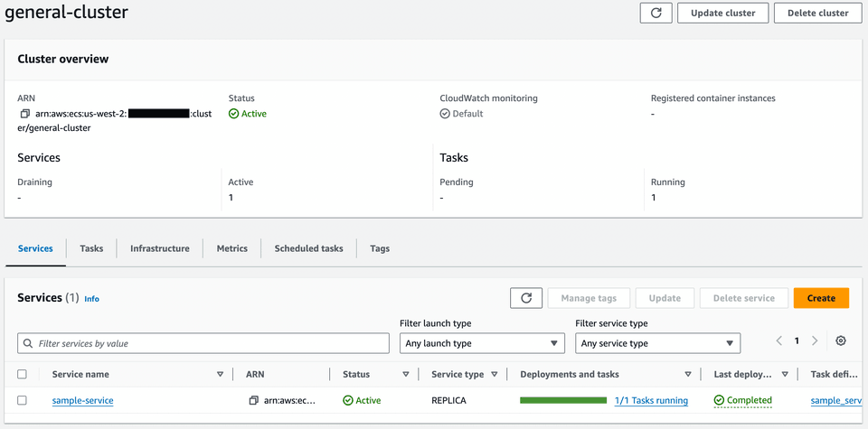
Task: Open the sample-service link
Action: (82, 400)
